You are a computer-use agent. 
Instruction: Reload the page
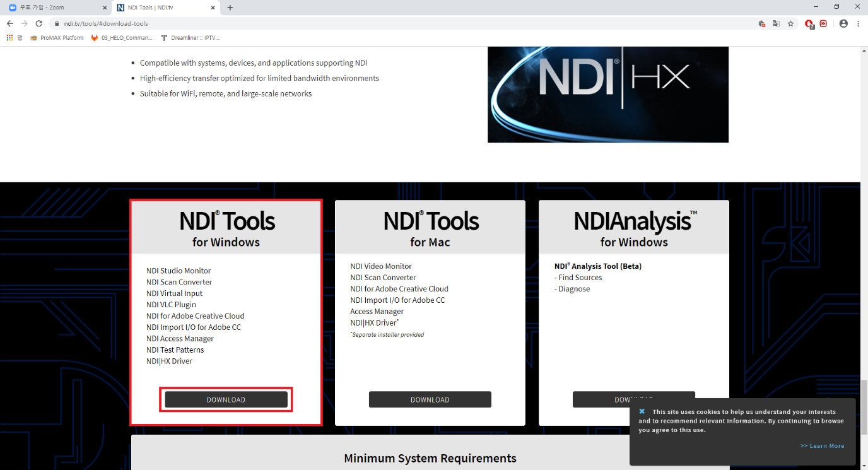(x=38, y=23)
